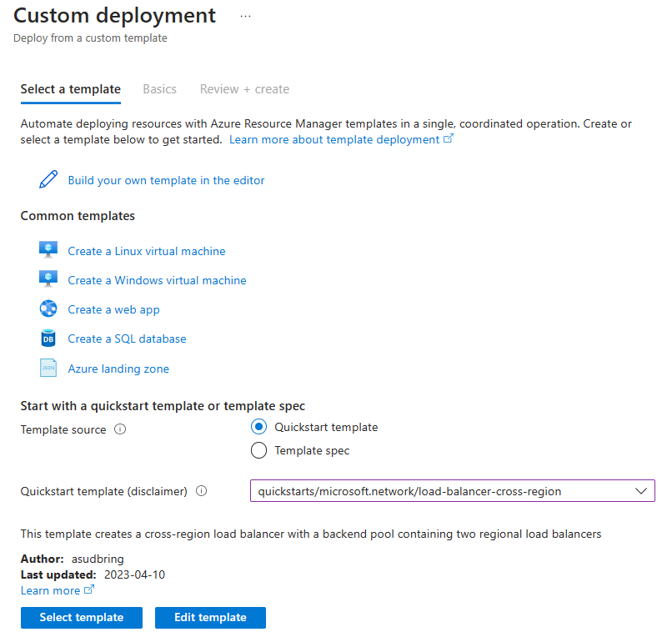Open Learn more about template deployment link

coord(340,139)
